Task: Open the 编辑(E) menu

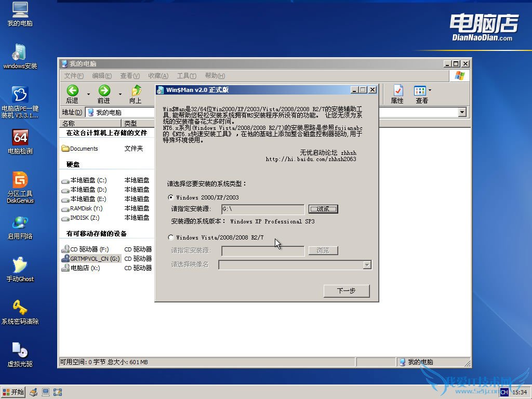Action: tap(102, 76)
